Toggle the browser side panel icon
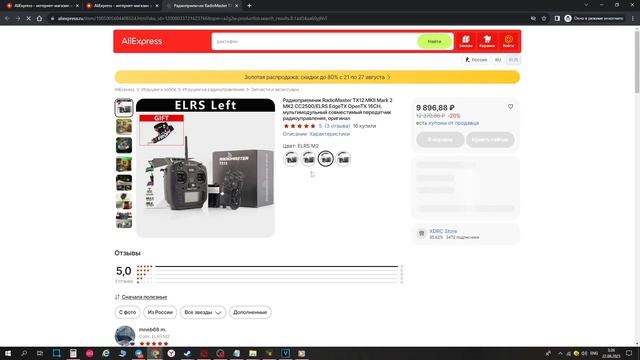 click(x=557, y=18)
